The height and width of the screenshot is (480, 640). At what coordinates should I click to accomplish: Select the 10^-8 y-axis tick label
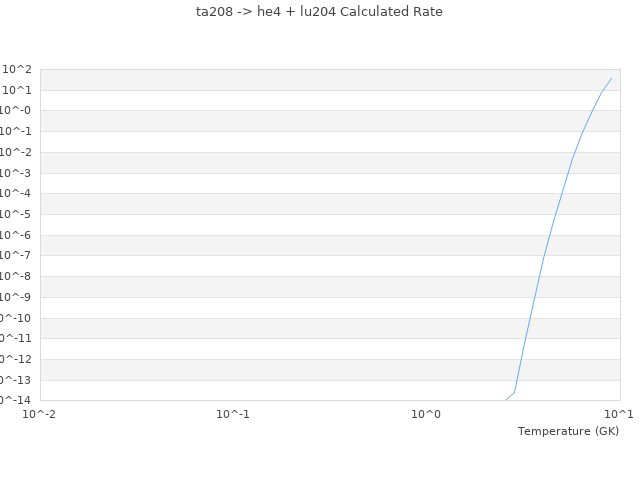pos(16,276)
